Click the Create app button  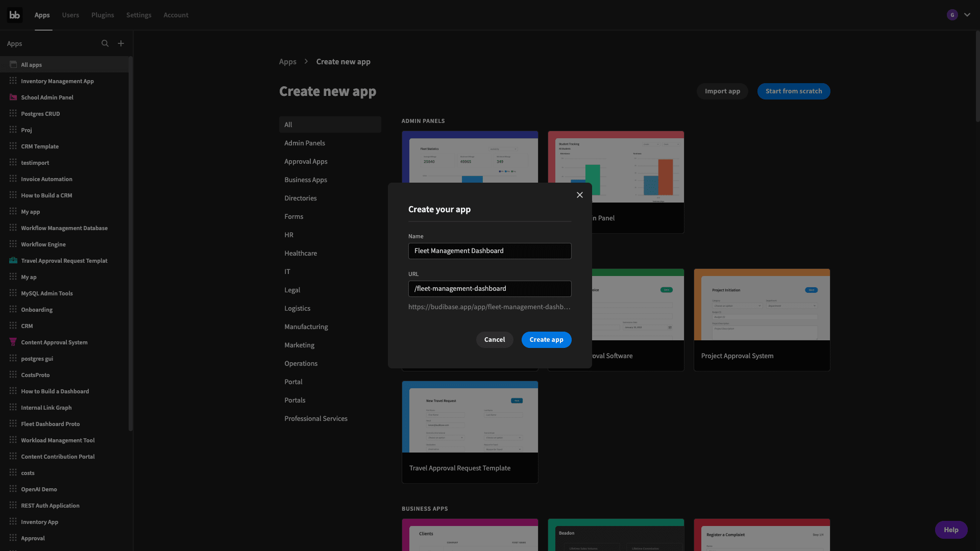point(546,339)
